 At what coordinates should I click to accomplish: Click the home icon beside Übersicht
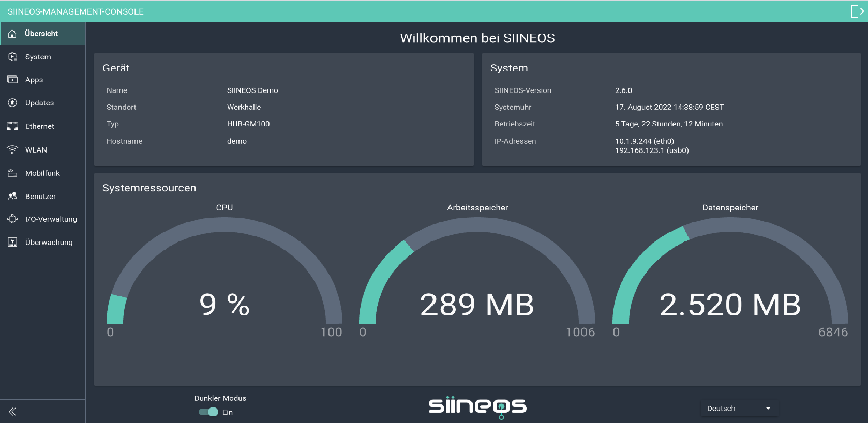coord(12,34)
